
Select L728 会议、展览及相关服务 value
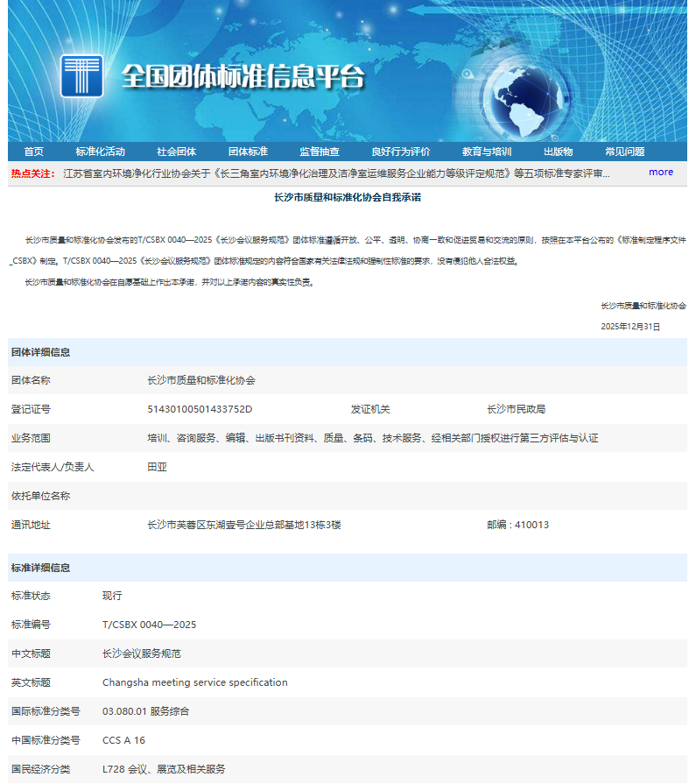coord(164,769)
